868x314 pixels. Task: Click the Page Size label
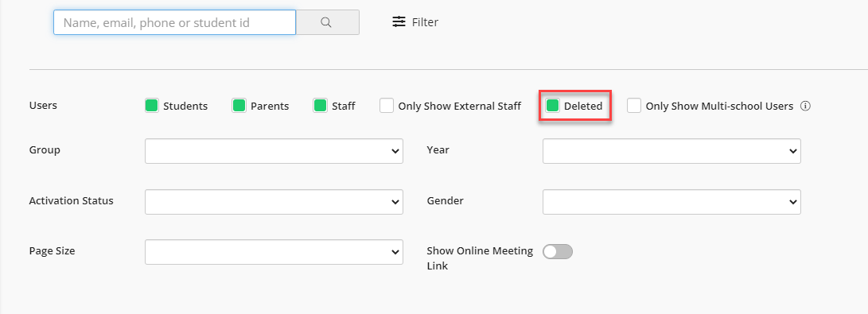[52, 250]
